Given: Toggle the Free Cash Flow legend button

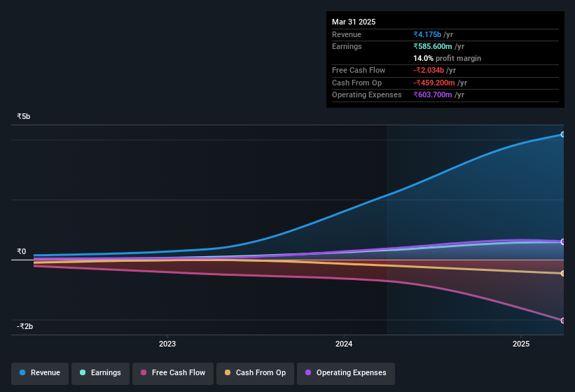Looking at the screenshot, I should [173, 373].
